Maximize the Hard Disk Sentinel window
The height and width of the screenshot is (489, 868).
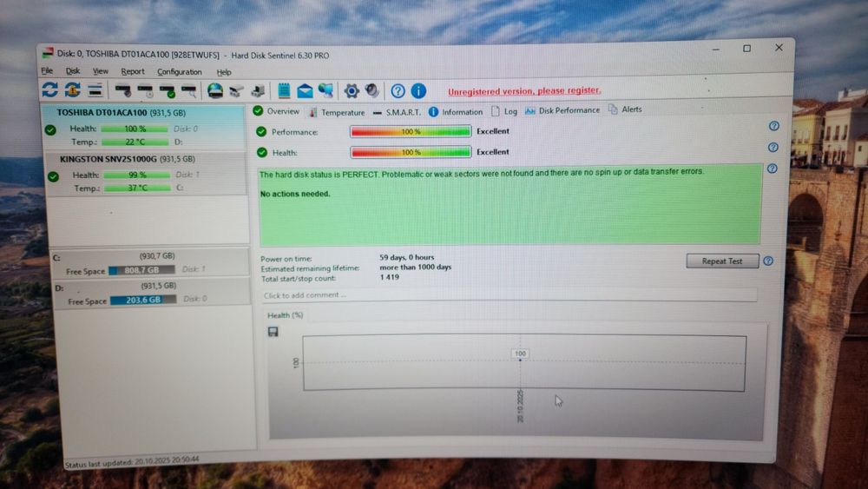746,49
